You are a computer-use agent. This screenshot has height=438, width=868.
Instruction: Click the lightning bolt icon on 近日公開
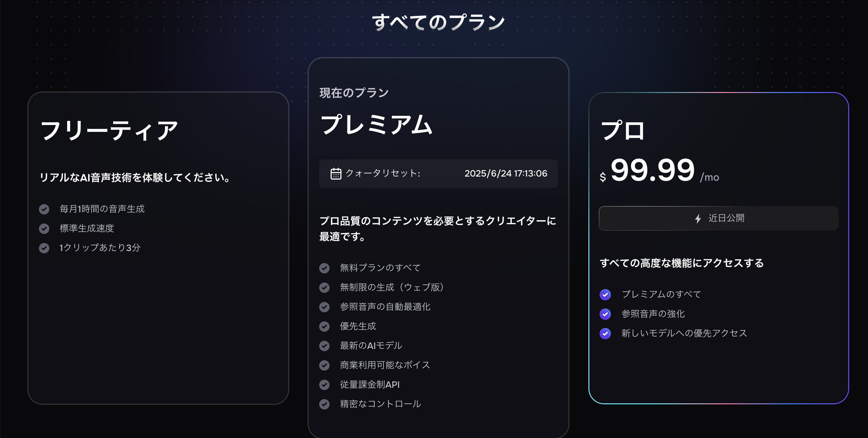click(698, 218)
